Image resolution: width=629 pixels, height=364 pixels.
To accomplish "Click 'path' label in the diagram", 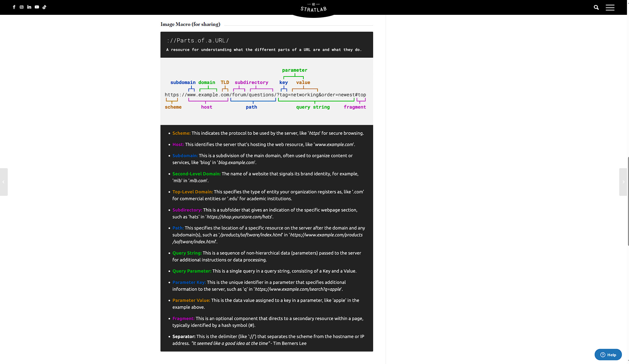I will tap(251, 107).
